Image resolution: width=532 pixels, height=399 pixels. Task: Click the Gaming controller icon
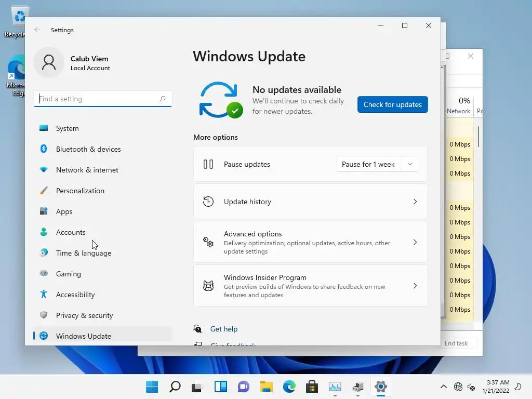point(44,273)
